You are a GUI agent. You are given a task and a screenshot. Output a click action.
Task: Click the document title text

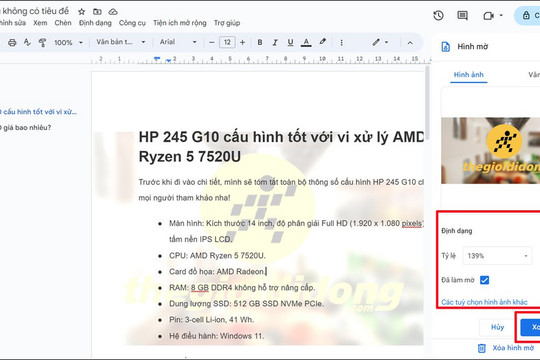tap(35, 11)
